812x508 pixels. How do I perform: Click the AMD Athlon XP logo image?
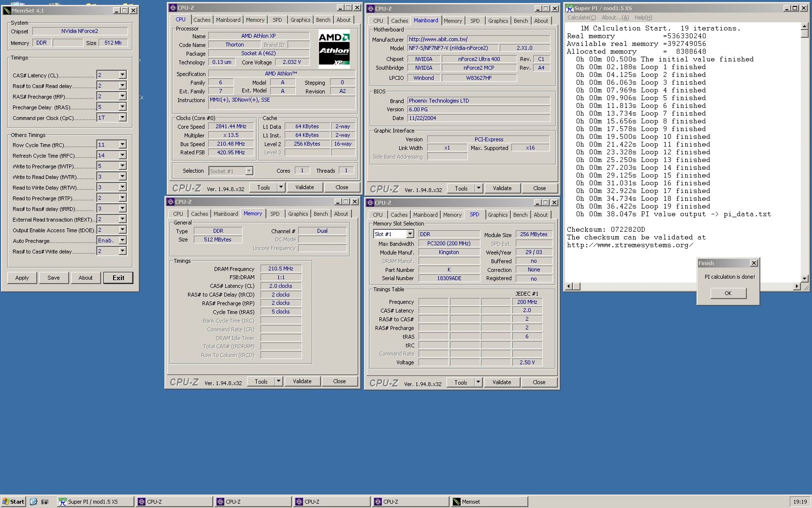(x=334, y=50)
